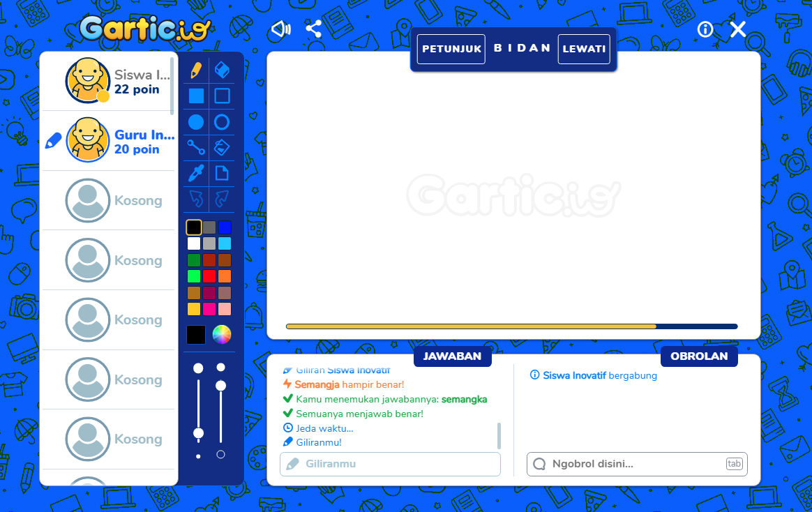Click the '20 poin' score text
This screenshot has height=512, width=812.
137,149
